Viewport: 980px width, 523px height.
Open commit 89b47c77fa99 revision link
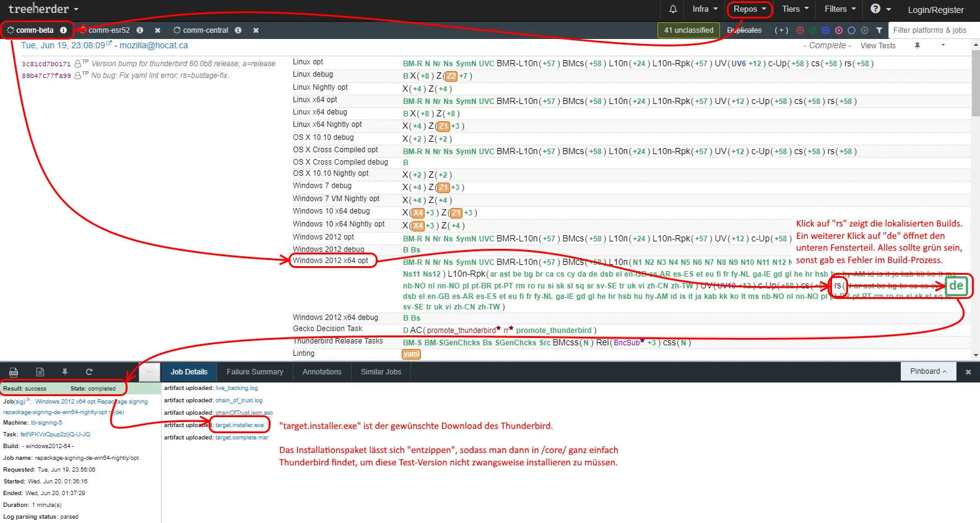click(46, 76)
